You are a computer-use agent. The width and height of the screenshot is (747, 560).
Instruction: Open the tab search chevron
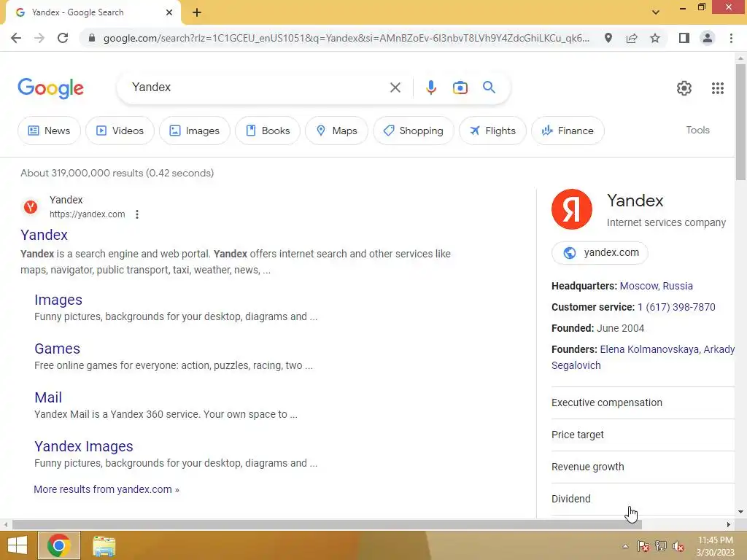[x=656, y=12]
